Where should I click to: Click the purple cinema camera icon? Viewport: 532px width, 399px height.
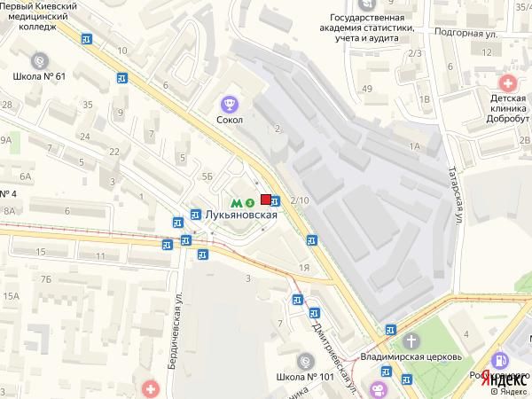tap(379, 389)
